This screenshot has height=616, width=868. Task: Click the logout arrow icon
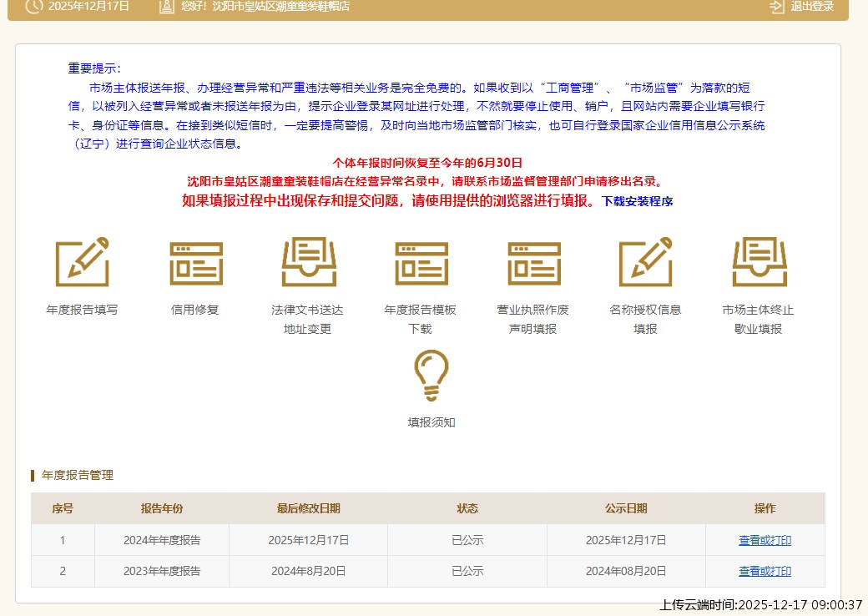coord(775,8)
